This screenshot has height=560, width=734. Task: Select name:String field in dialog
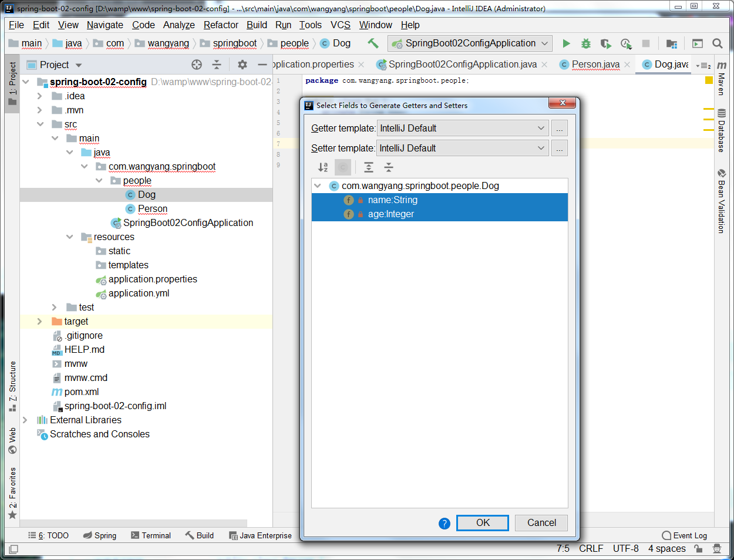coord(440,200)
